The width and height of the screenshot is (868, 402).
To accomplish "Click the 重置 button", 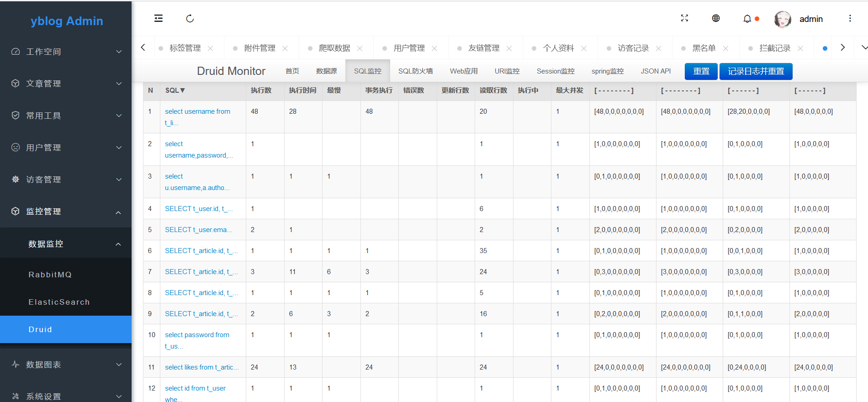I will (701, 71).
